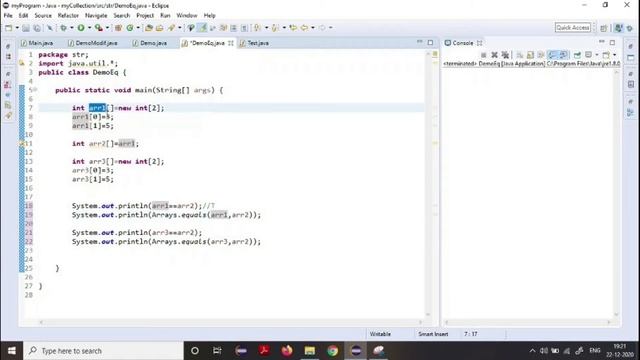Click the New file toolbar icon

pos(9,28)
